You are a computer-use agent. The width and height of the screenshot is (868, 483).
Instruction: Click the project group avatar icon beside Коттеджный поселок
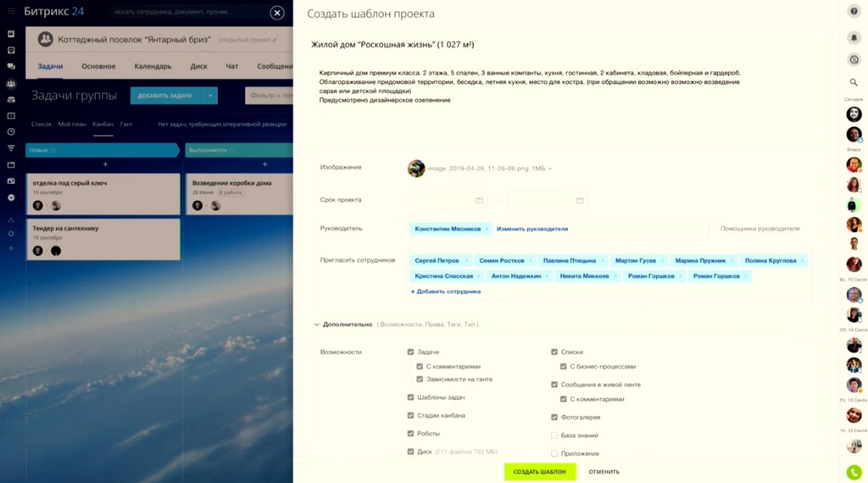click(x=46, y=39)
